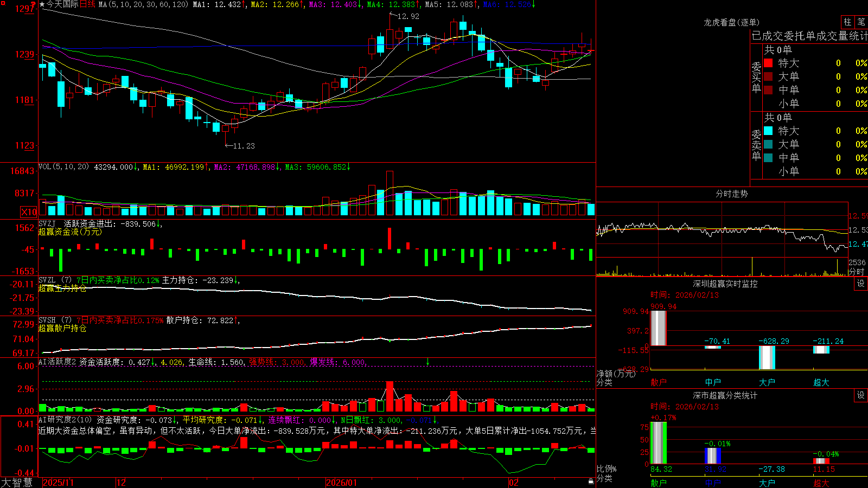
Task: Click the AI研究度2(10) indicator label
Action: tap(66, 420)
